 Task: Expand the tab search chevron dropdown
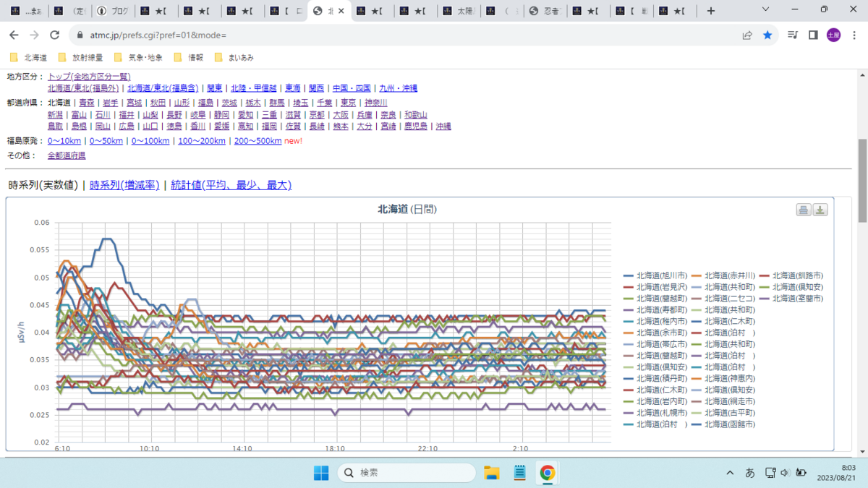[x=767, y=10]
